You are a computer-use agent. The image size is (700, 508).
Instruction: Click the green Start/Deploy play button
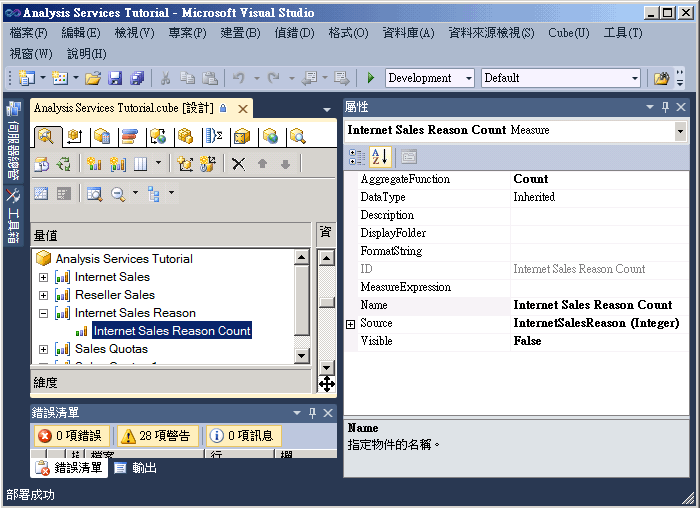(371, 78)
